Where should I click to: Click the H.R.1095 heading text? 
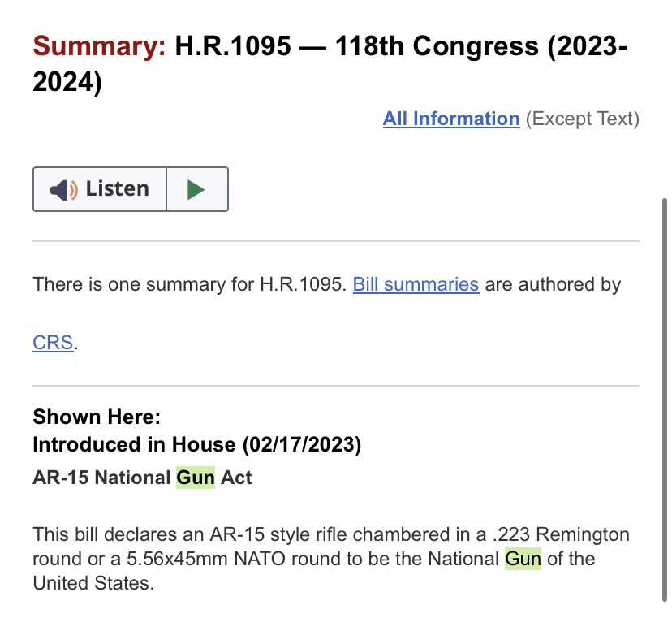tap(233, 45)
